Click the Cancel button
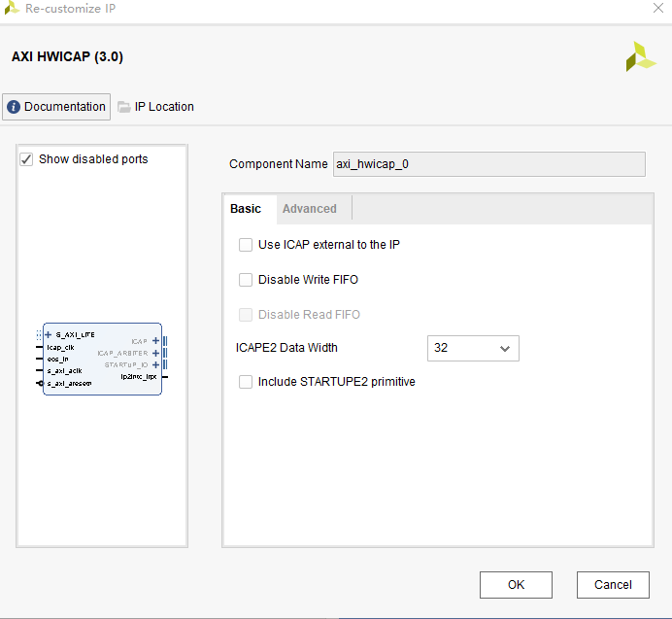The width and height of the screenshot is (672, 619). (x=613, y=584)
